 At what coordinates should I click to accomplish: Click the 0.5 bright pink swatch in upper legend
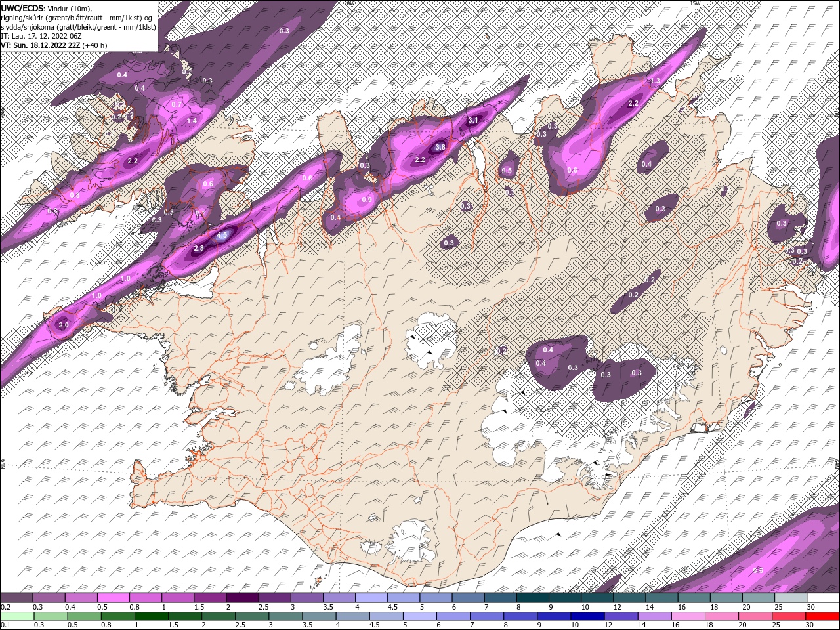click(113, 598)
